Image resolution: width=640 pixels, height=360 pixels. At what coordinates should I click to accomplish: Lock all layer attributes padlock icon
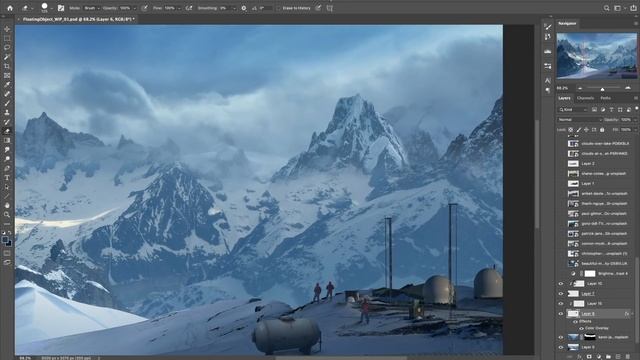click(602, 130)
